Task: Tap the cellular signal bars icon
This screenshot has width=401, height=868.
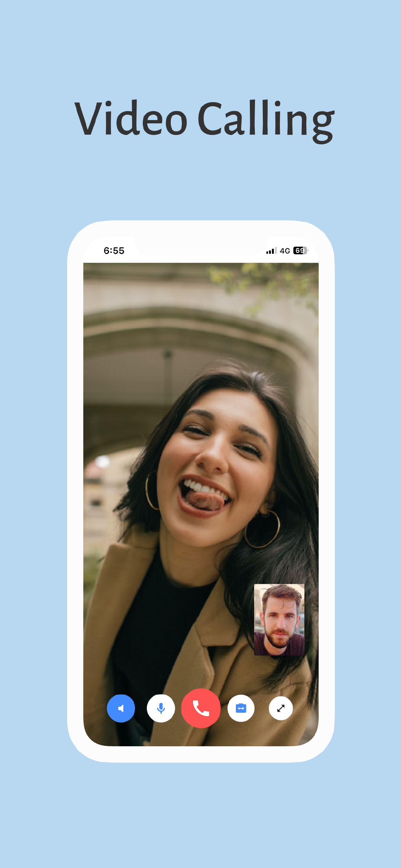Action: pyautogui.click(x=271, y=251)
